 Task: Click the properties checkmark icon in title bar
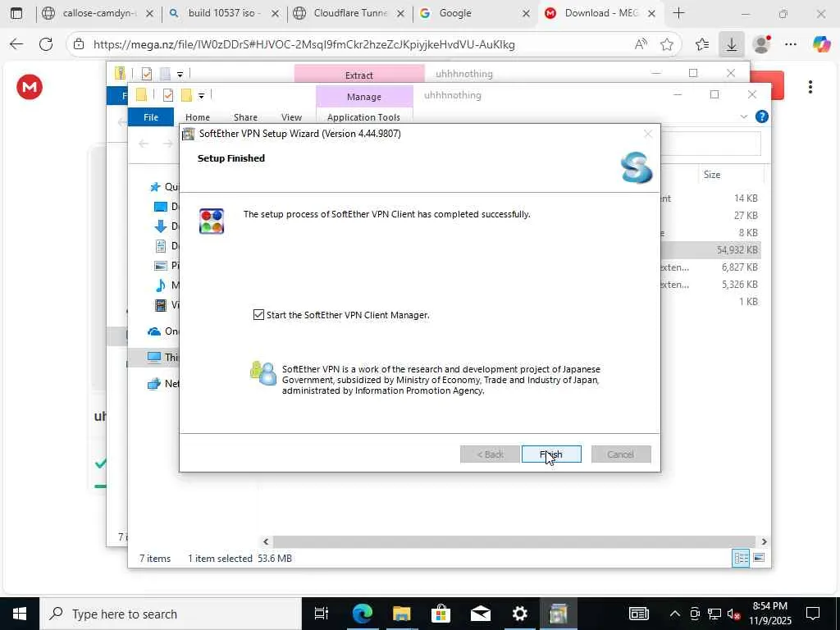[x=167, y=95]
